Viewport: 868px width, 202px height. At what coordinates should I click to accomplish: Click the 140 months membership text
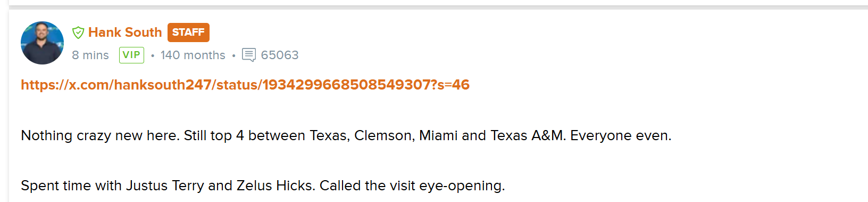[x=193, y=55]
